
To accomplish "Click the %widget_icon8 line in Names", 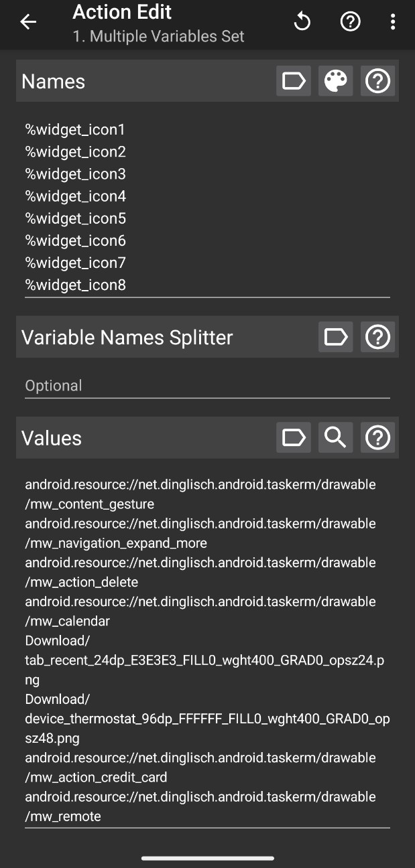I will pos(75,285).
